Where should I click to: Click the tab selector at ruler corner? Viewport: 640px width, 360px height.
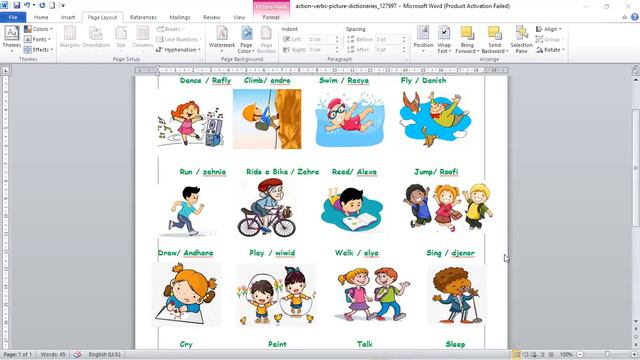tap(5, 70)
